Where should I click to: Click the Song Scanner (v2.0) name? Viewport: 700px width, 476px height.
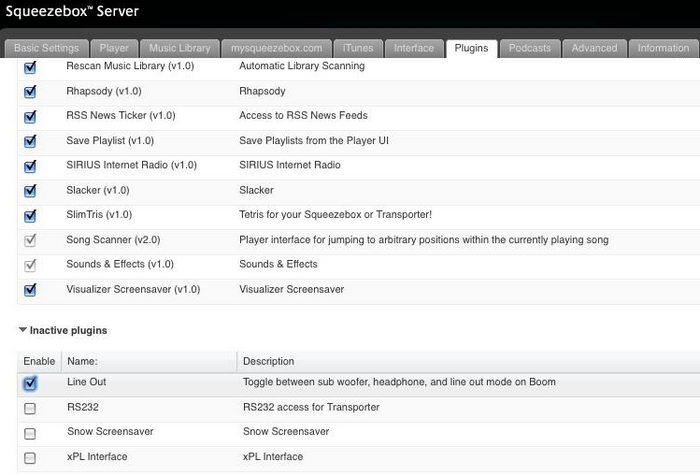(113, 240)
